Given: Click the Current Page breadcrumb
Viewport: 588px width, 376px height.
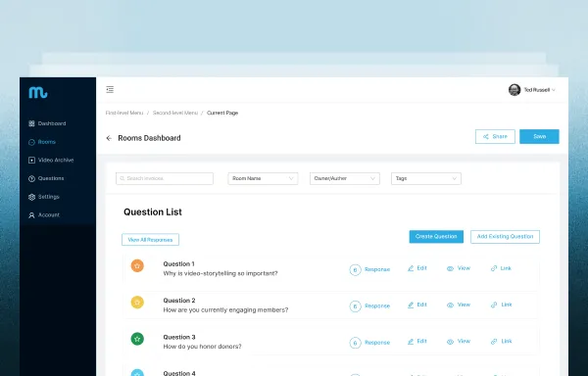Looking at the screenshot, I should pos(222,113).
